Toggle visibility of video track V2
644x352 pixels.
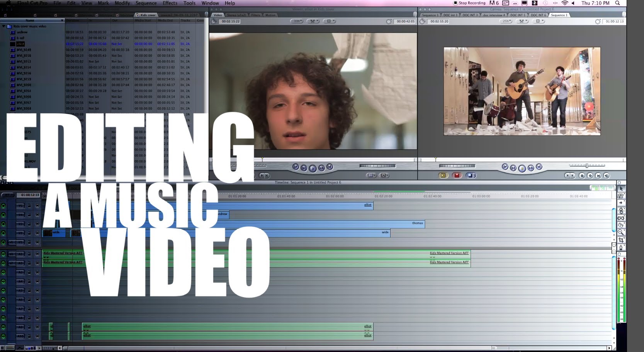pos(3,233)
